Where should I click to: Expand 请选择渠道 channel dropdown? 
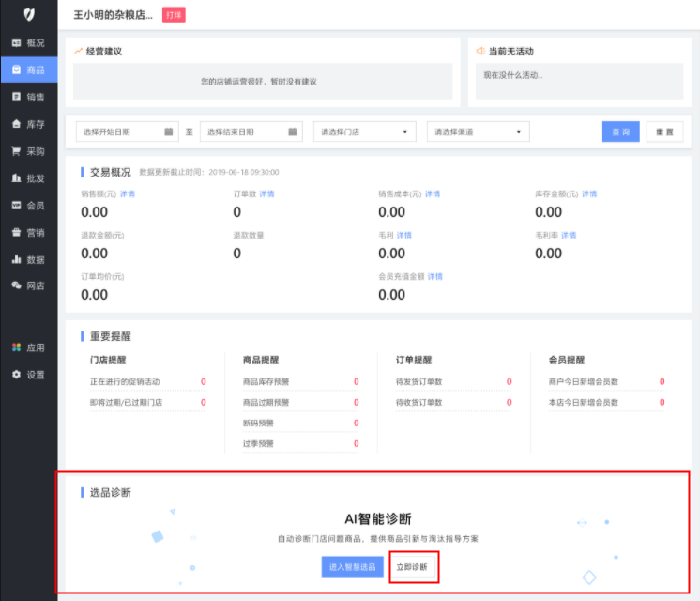478,131
